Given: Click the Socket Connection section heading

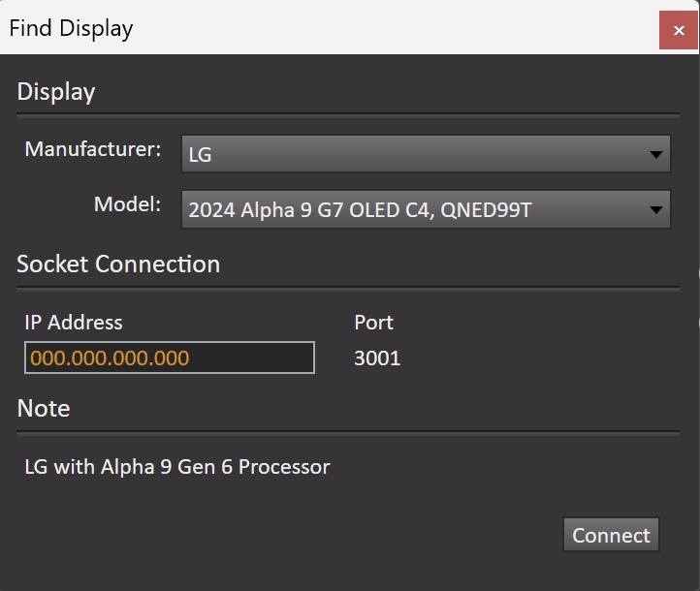Looking at the screenshot, I should click(118, 264).
